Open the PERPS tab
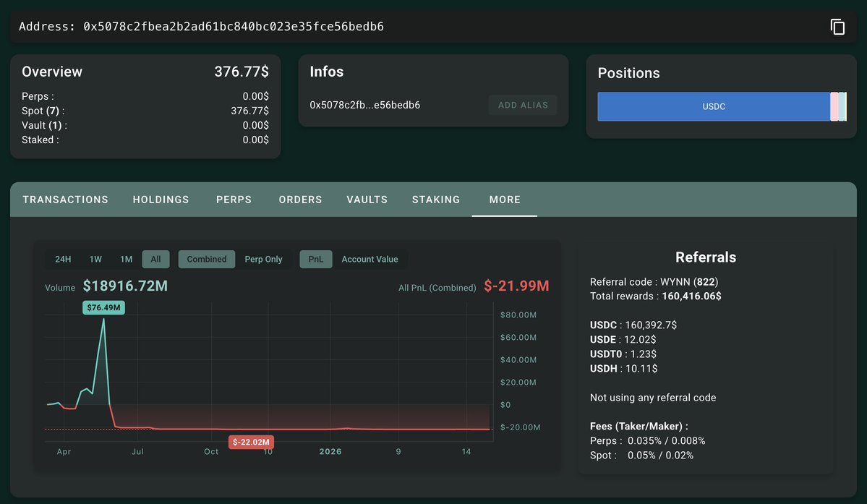The width and height of the screenshot is (867, 504). point(234,200)
